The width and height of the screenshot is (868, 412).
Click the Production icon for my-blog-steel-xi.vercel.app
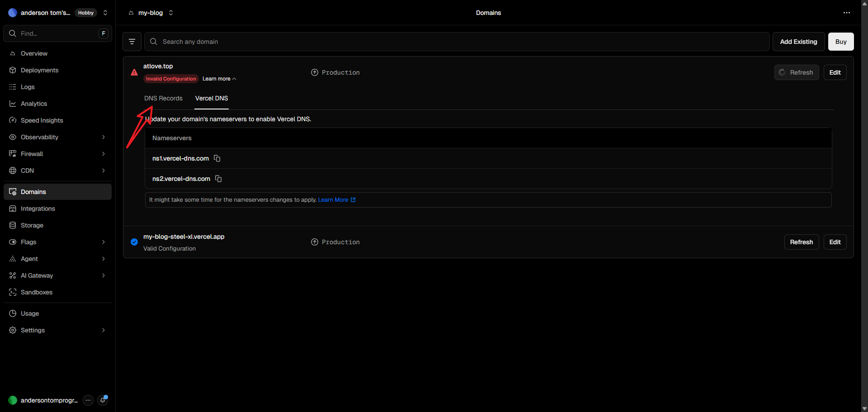(315, 242)
